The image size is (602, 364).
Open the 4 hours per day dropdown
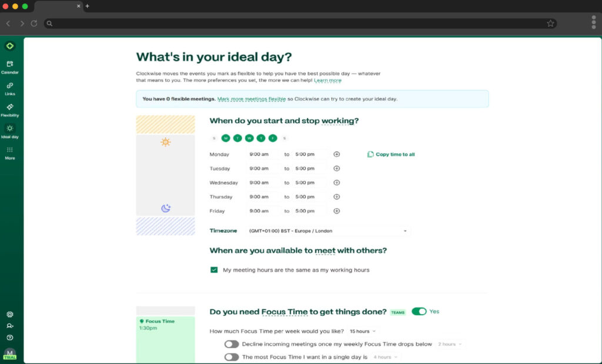point(385,357)
